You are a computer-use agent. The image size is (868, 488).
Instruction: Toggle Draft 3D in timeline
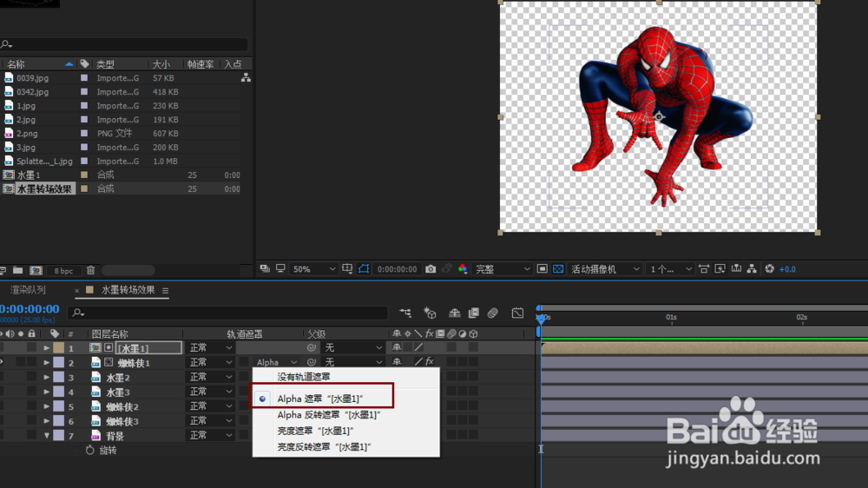tap(431, 313)
